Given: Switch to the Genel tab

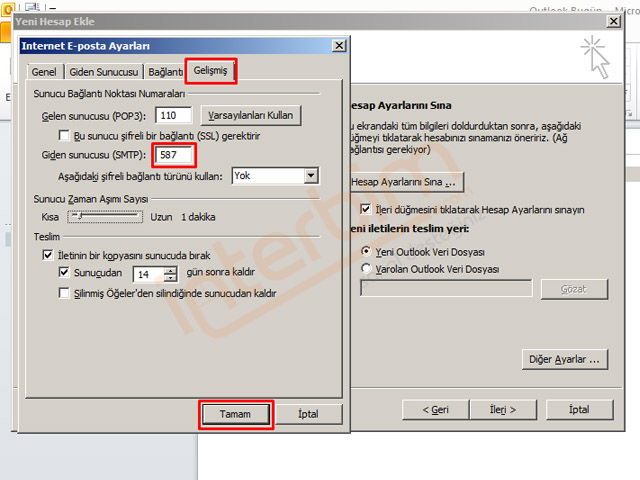Looking at the screenshot, I should point(44,72).
